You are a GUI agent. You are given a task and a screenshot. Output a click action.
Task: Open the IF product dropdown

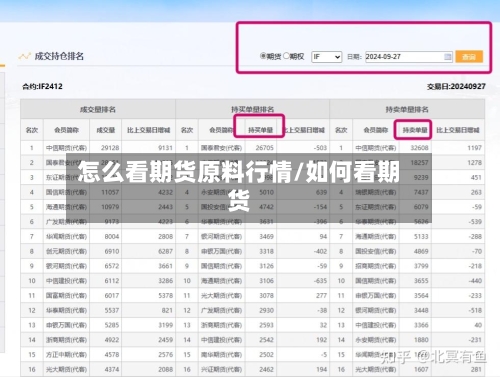pyautogui.click(x=327, y=57)
